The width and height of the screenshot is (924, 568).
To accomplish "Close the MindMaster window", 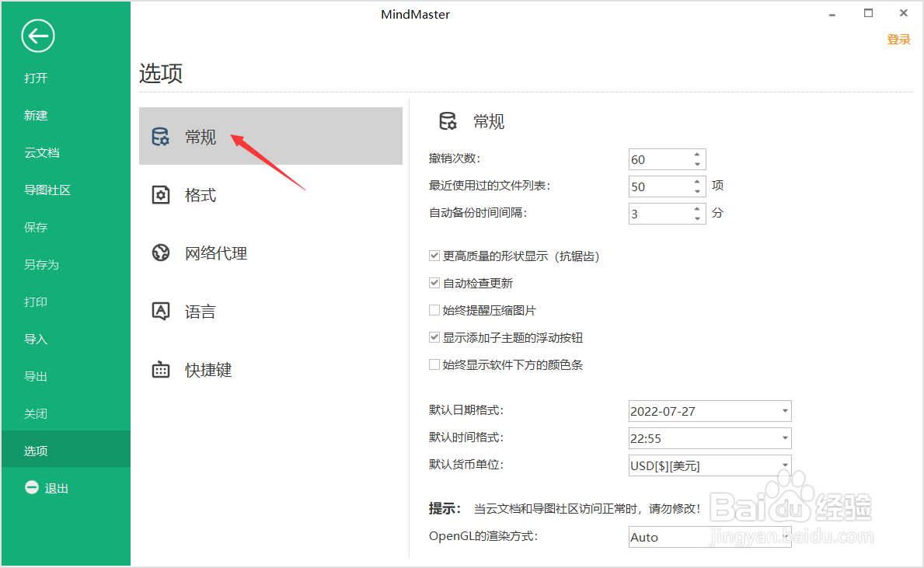I will pos(903,13).
